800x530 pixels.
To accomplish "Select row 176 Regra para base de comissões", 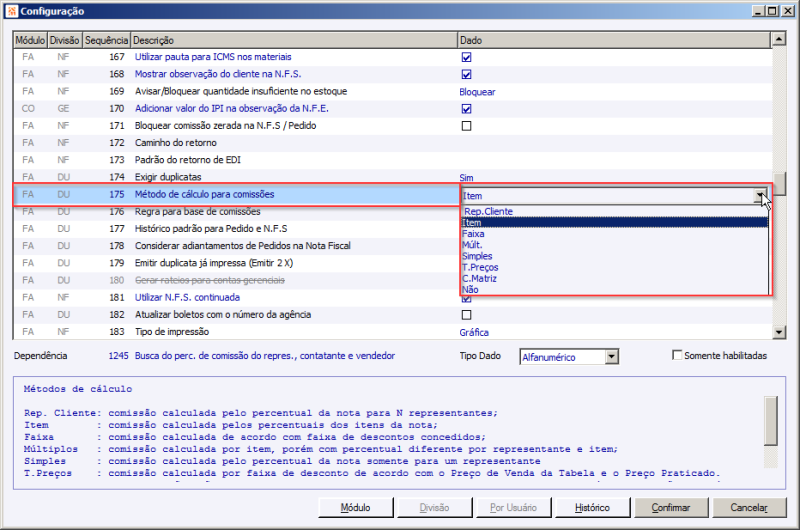I will pos(237,212).
